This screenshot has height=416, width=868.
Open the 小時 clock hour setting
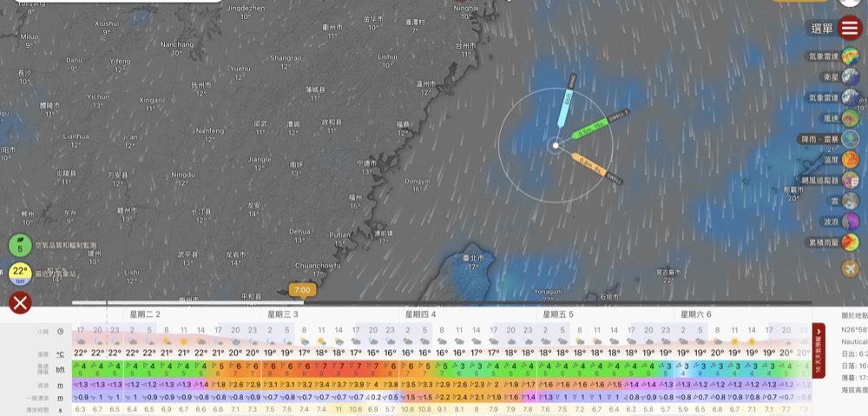tap(60, 331)
